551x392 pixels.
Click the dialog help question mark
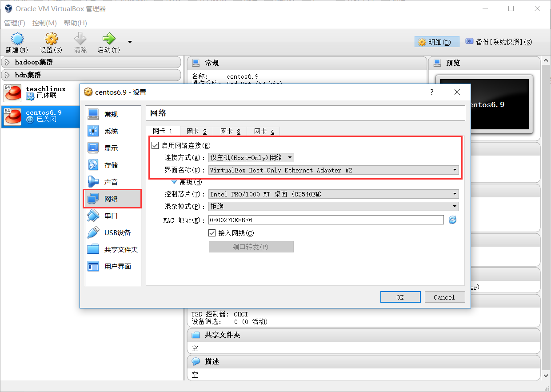[431, 92]
